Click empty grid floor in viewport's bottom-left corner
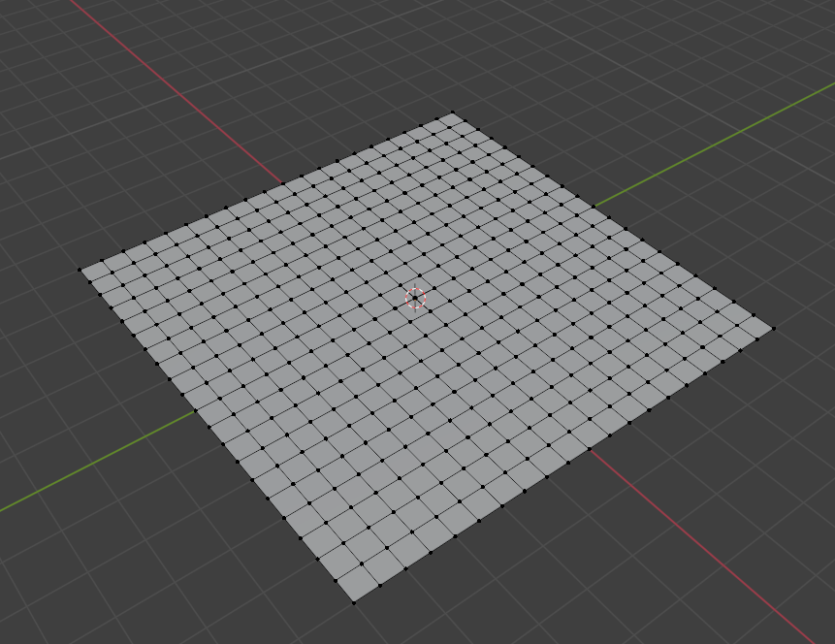 pos(58,601)
